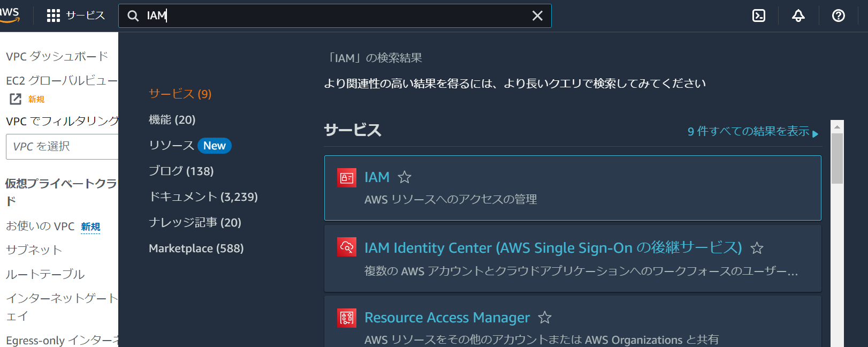Image resolution: width=868 pixels, height=347 pixels.
Task: Open the help question mark icon
Action: 839,16
